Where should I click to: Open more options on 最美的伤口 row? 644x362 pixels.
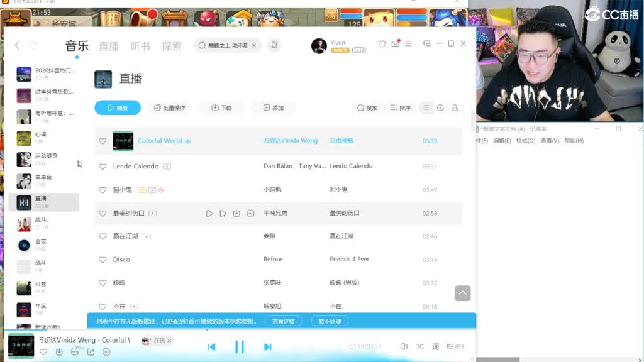click(x=250, y=214)
